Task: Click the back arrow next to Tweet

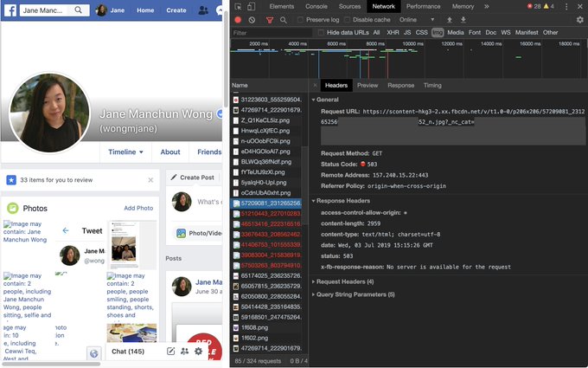Action: [66, 230]
